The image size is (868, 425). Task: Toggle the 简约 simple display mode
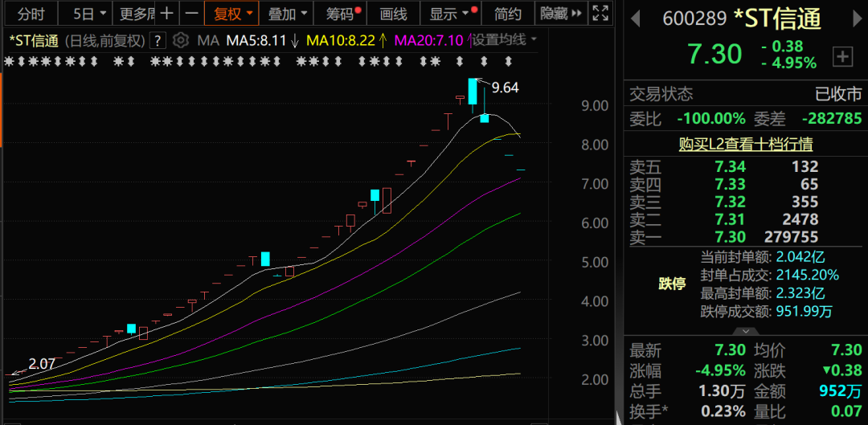[x=508, y=14]
